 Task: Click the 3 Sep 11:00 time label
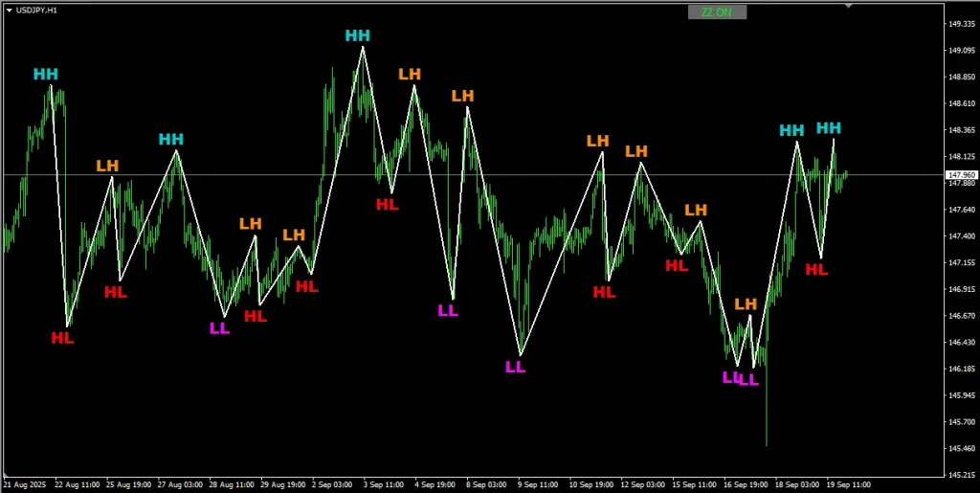coord(383,485)
